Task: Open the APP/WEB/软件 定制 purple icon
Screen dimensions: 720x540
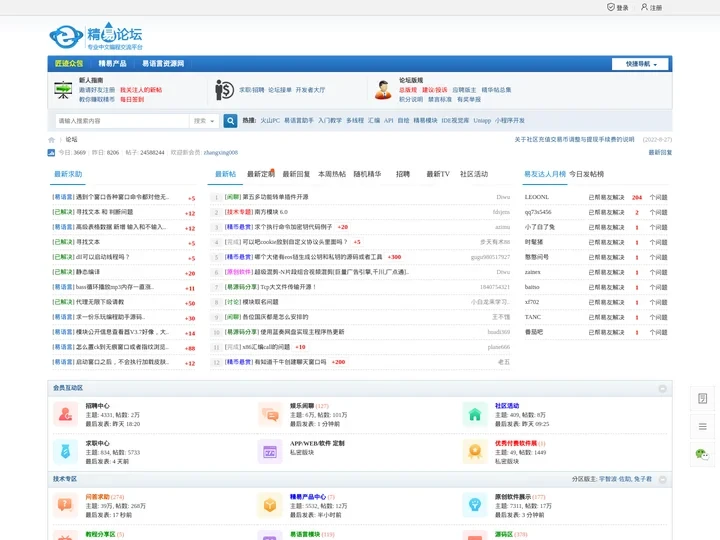Action: [270, 452]
